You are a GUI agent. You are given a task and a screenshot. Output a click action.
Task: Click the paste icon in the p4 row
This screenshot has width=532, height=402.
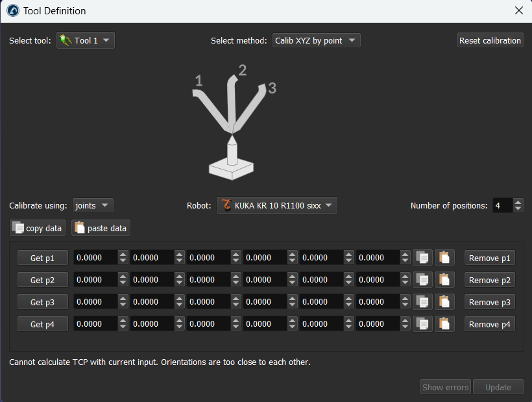(x=444, y=324)
